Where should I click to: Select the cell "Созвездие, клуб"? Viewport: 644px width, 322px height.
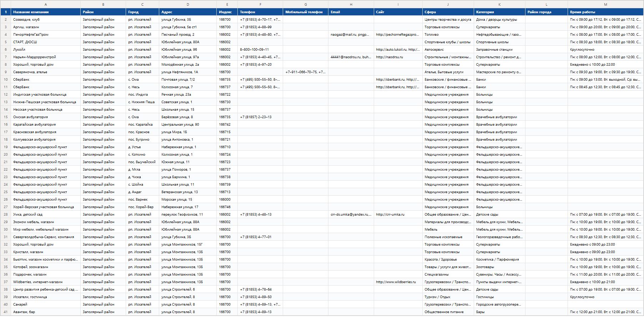point(46,20)
